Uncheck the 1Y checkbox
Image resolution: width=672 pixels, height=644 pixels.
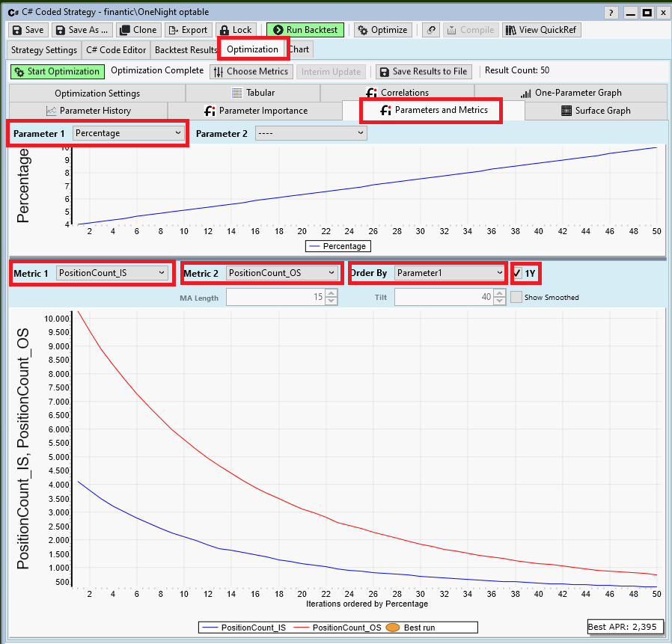point(518,273)
